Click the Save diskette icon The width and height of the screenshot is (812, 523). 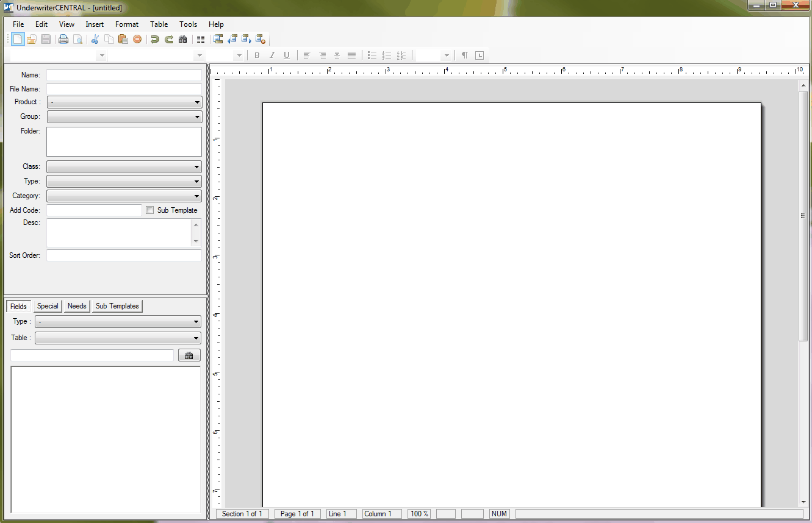click(46, 40)
